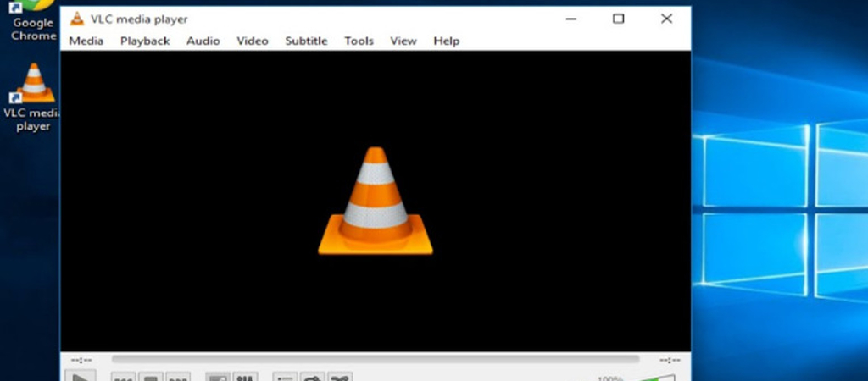Viewport: 868px width, 381px height.
Task: Toggle the remaining time label right of seek bar
Action: 670,360
